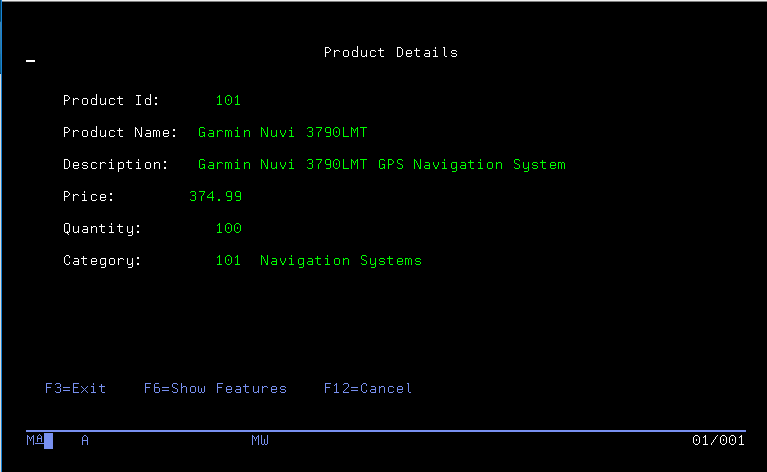Screen dimensions: 767x472
Task: Click the MW indicator in the status bar
Action: pos(260,440)
